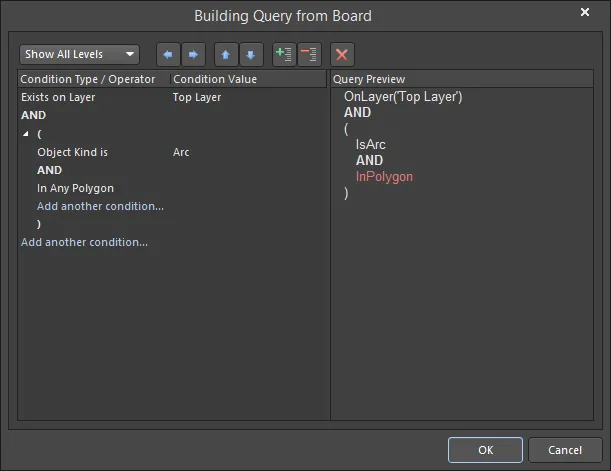Click the right arrow (increase indent) icon
Viewport: 611px width, 471px height.
(193, 55)
